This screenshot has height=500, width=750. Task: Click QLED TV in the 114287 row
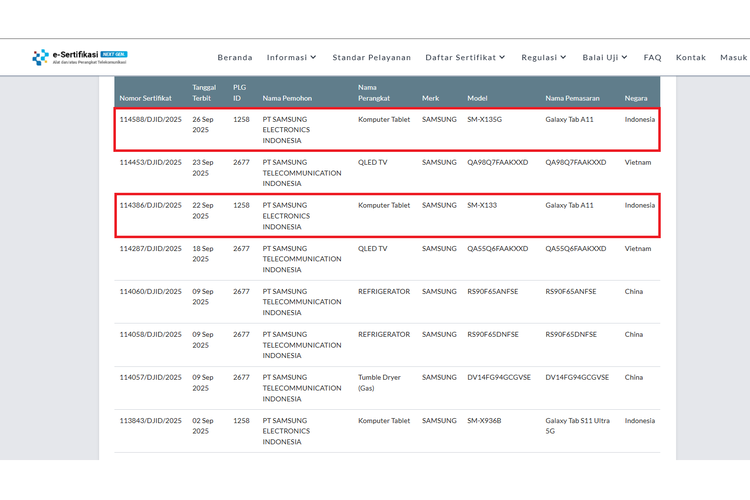tap(373, 248)
